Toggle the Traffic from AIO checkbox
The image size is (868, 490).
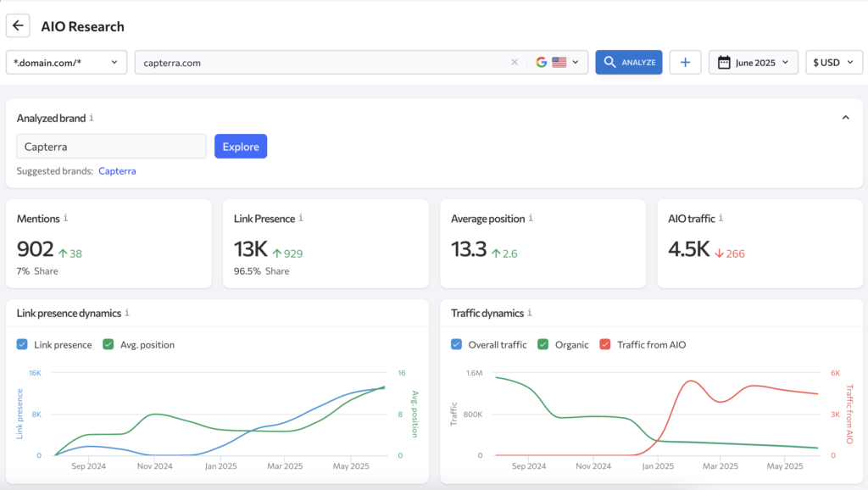[605, 344]
